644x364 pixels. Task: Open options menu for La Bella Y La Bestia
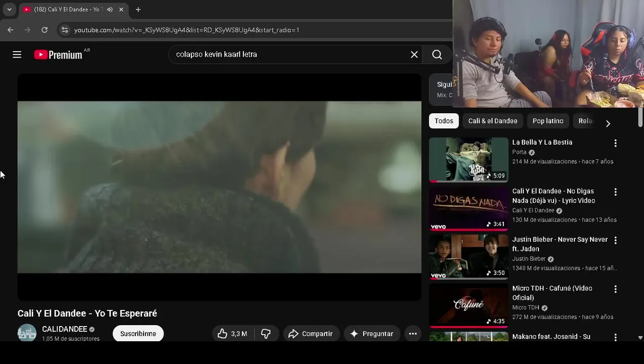[615, 144]
